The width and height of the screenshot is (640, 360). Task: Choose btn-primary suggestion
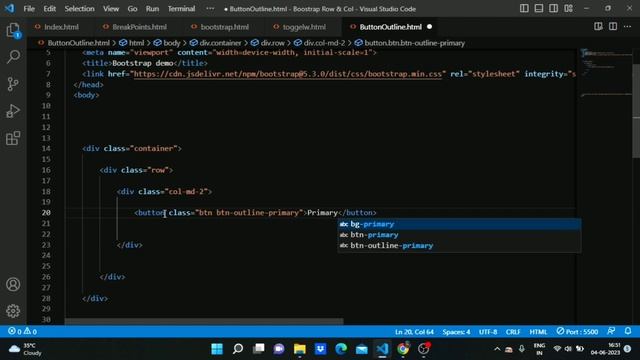coord(459,235)
